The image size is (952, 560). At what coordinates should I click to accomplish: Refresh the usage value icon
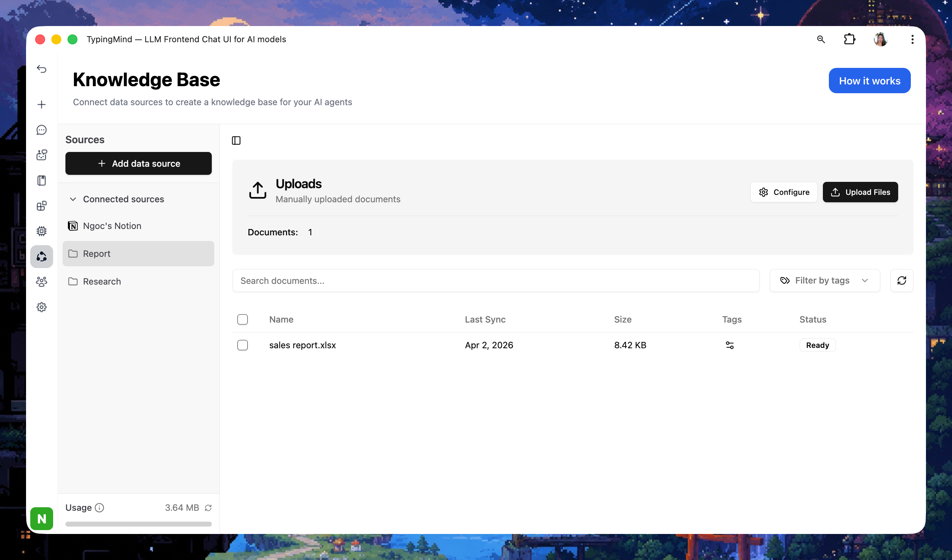[x=208, y=508]
